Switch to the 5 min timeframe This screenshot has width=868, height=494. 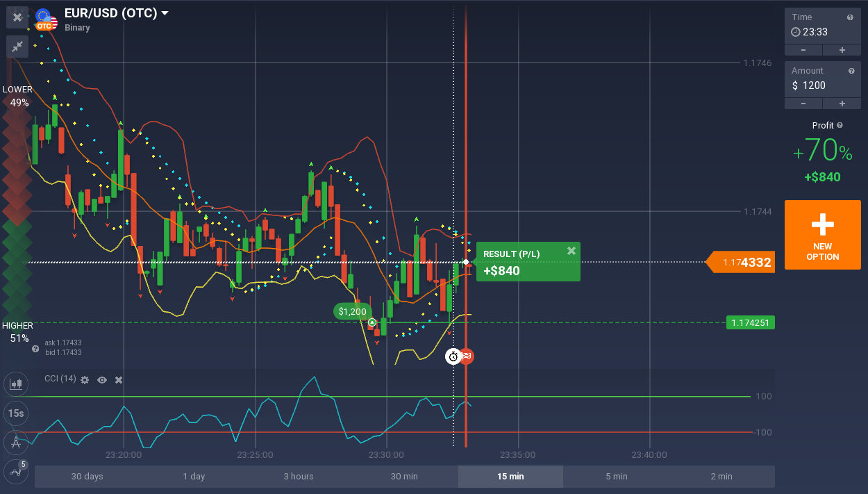pos(616,477)
